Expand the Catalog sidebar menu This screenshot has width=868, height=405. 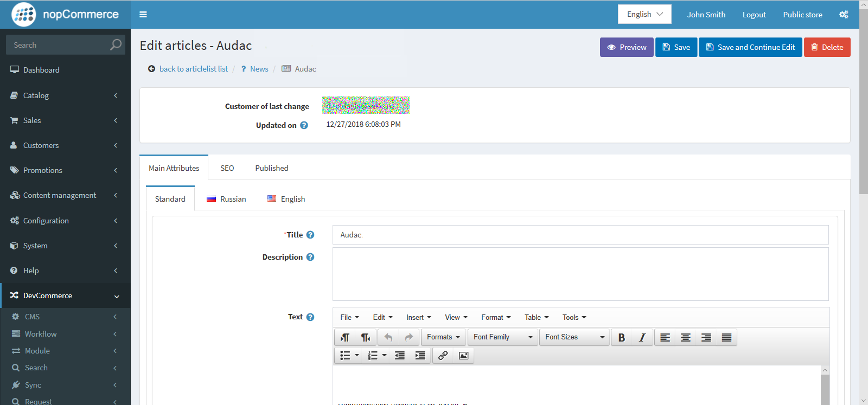(x=65, y=95)
